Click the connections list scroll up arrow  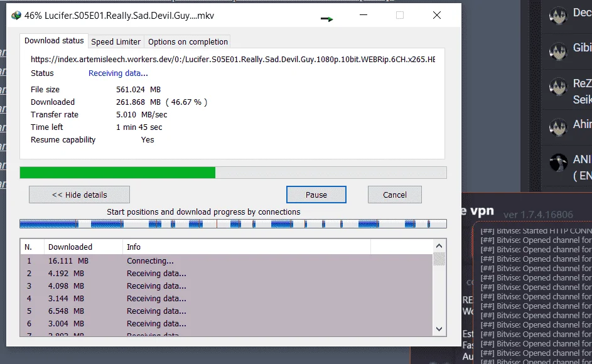(439, 246)
